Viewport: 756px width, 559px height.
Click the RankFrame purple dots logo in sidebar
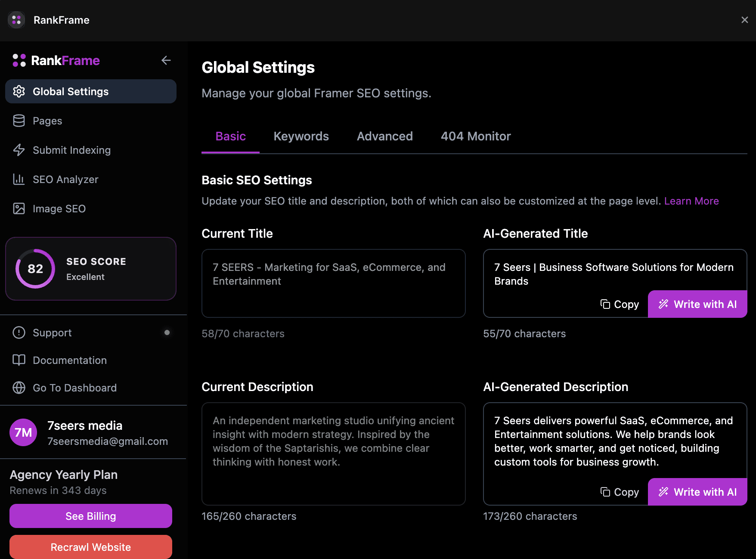click(19, 60)
